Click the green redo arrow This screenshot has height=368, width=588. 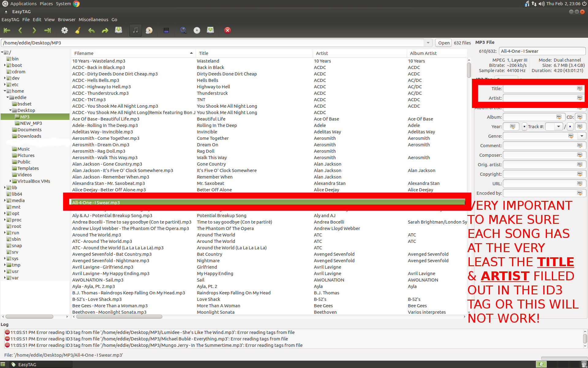point(105,30)
